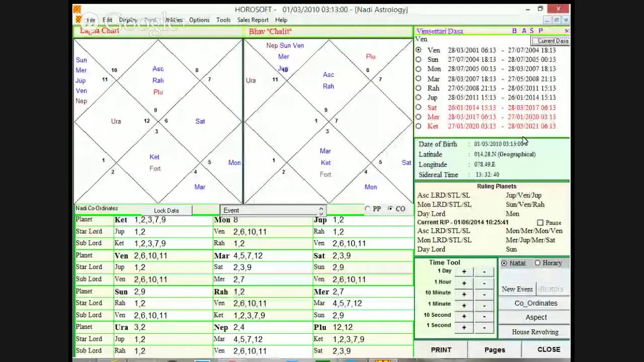This screenshot has width=644, height=362.
Task: Click the Lock Data button
Action: [167, 211]
